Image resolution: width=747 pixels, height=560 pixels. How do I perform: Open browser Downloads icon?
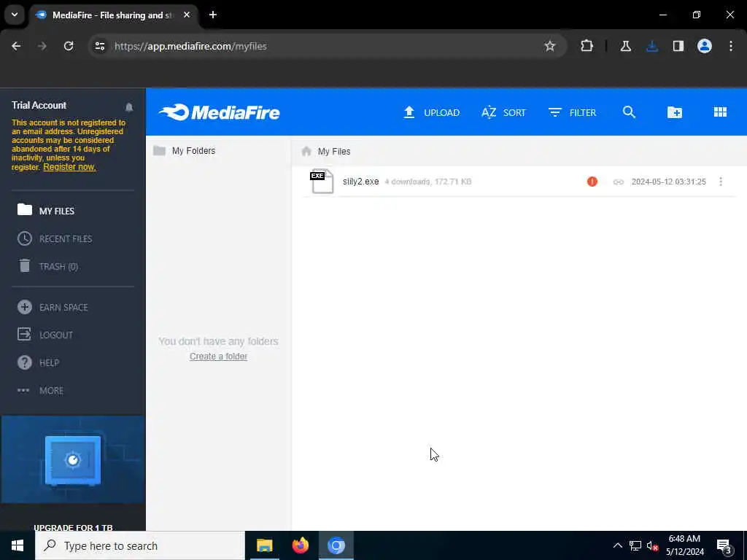click(652, 46)
